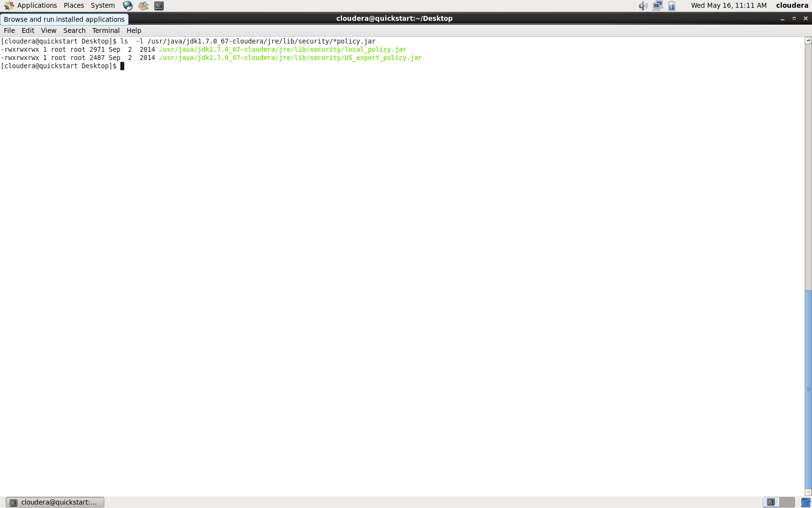Open a new terminal from the top panel launcher
This screenshot has width=812, height=508.
(159, 5)
